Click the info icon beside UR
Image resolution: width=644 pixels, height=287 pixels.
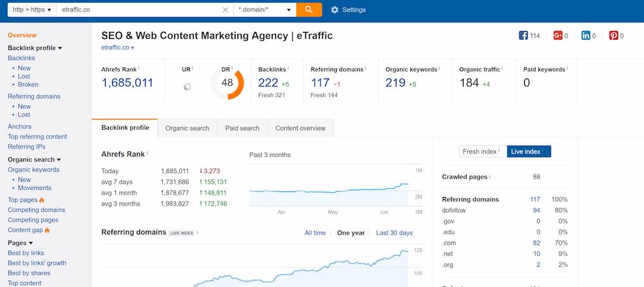193,68
